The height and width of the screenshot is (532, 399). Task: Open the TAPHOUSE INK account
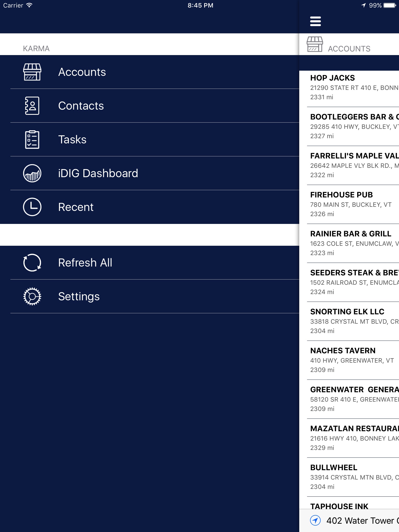[349, 503]
